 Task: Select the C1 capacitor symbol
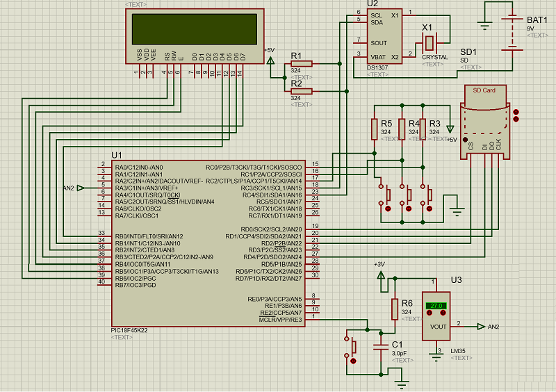(x=381, y=345)
